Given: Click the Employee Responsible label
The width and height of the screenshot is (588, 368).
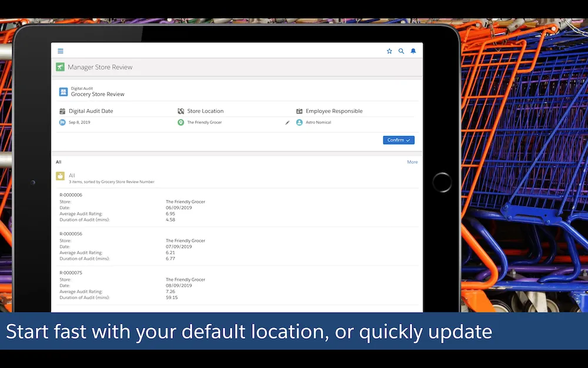Looking at the screenshot, I should [334, 111].
